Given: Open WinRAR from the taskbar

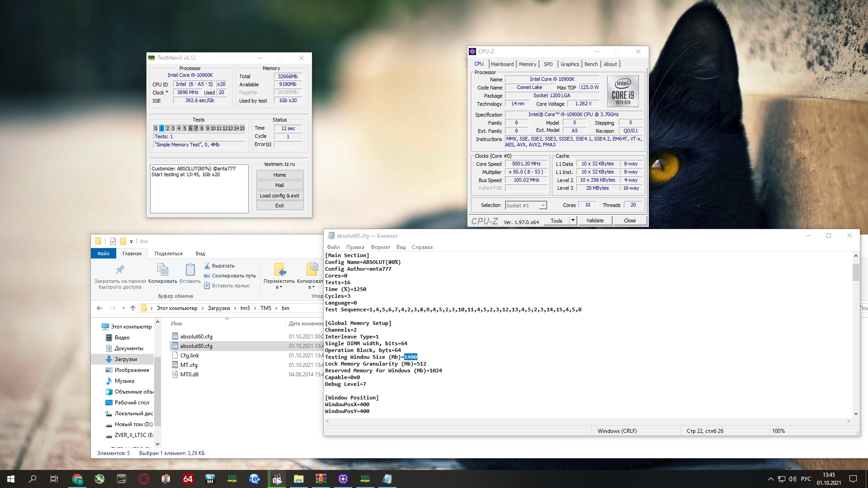Looking at the screenshot, I should tap(321, 479).
